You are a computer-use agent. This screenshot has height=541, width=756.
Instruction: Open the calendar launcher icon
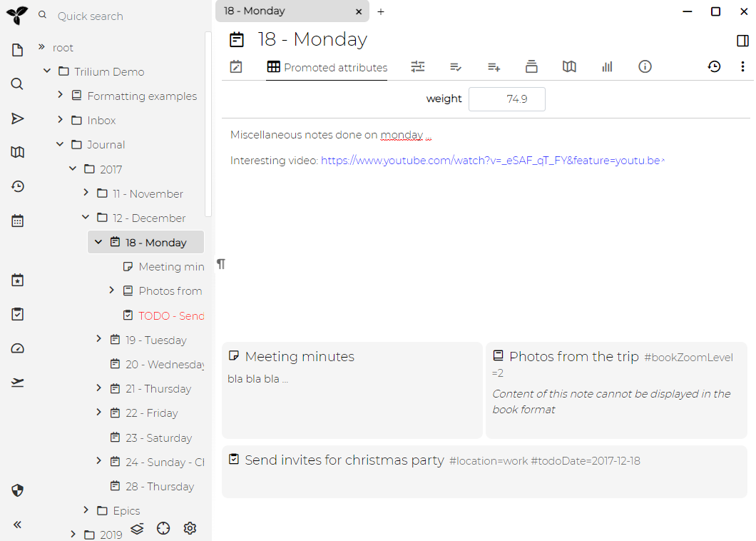click(x=17, y=221)
